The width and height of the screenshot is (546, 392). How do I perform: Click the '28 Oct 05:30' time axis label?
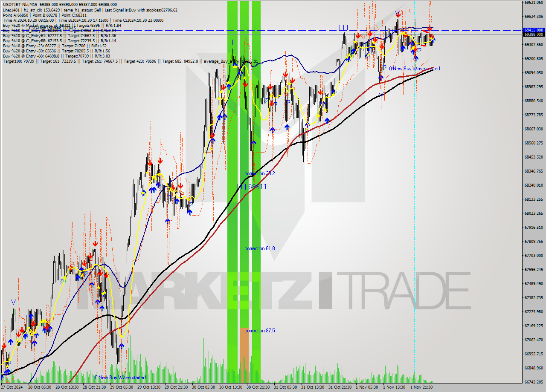39,387
